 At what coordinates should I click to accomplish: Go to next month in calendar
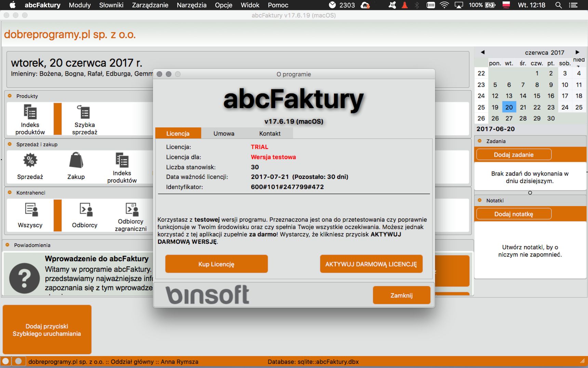point(577,52)
